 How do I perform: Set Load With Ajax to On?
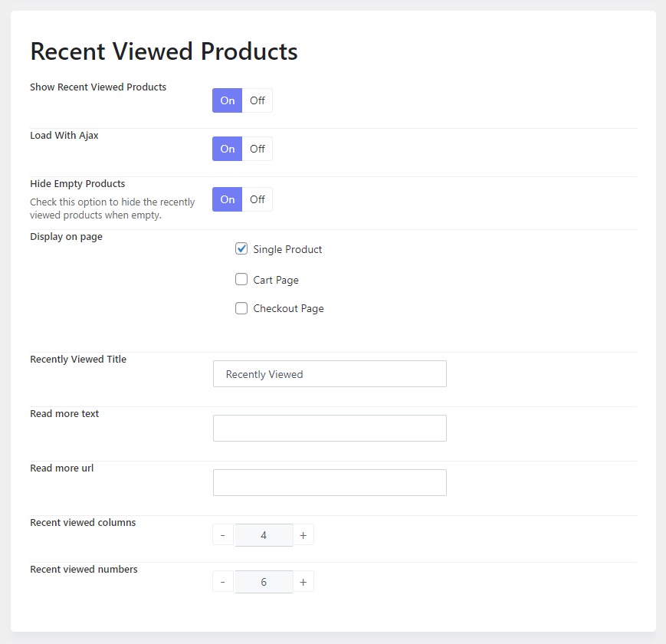[x=228, y=149]
